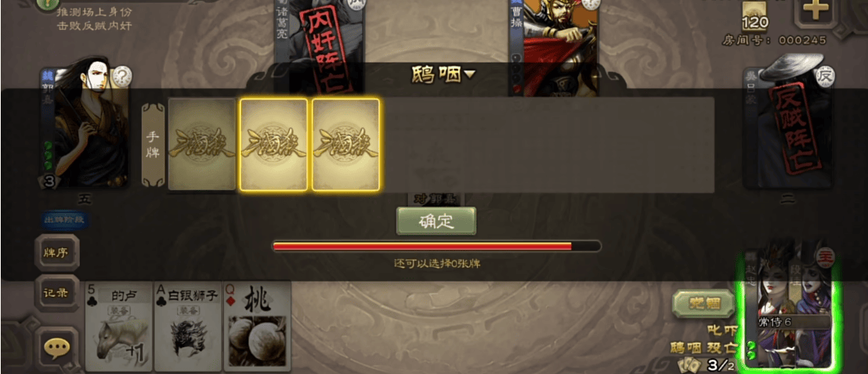Select the first unselected face-down hand card
The width and height of the screenshot is (868, 374).
202,145
